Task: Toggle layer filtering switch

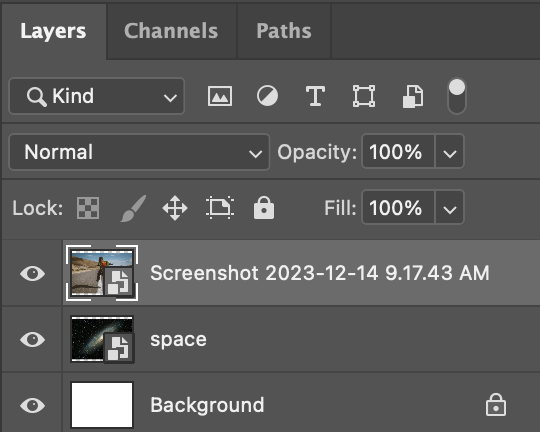Action: 457,96
